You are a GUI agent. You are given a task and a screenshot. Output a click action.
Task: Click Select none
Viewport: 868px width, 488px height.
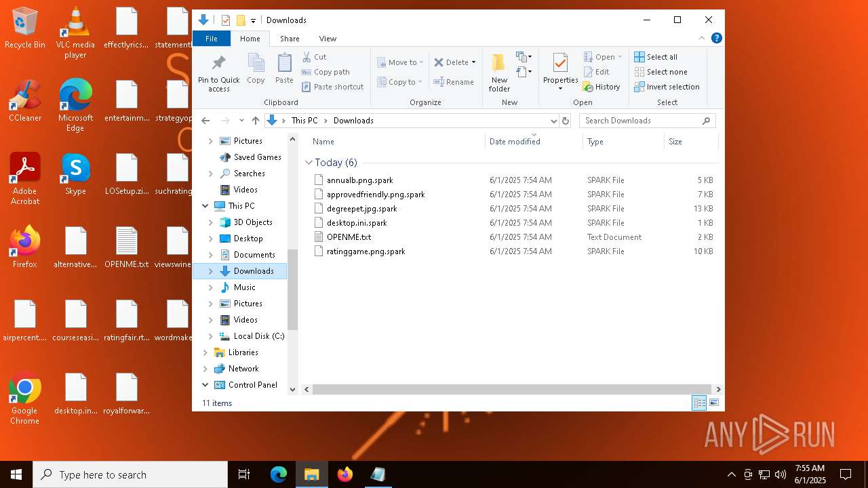coord(660,72)
